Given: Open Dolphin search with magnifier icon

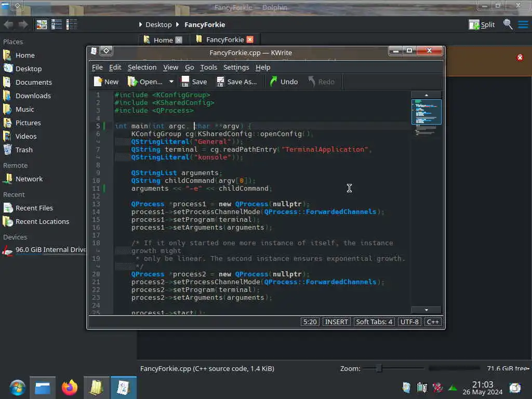Looking at the screenshot, I should (x=508, y=24).
